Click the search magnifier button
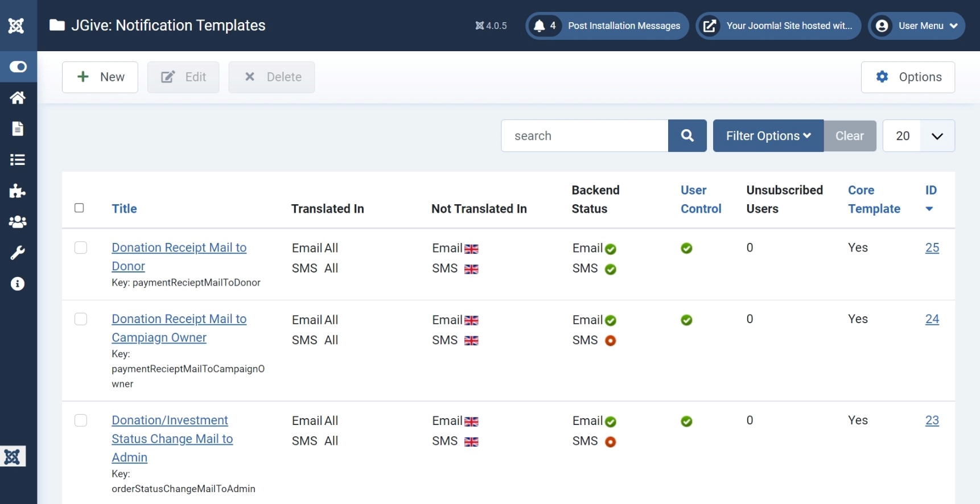This screenshot has height=504, width=980. point(687,136)
